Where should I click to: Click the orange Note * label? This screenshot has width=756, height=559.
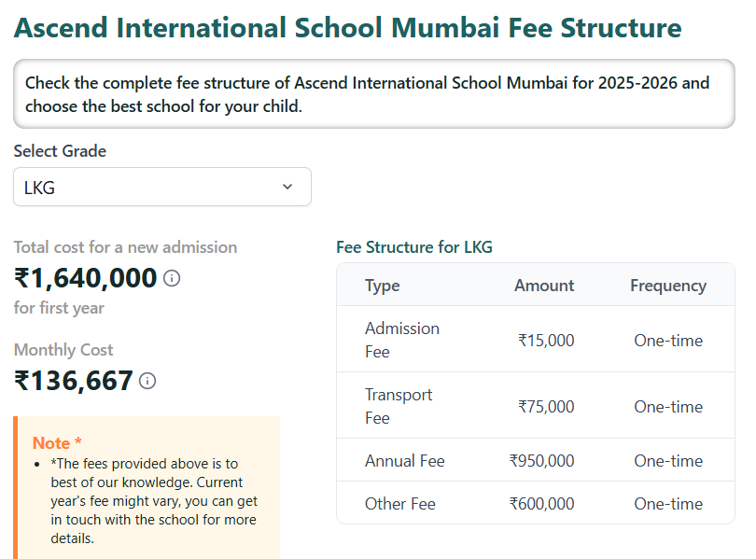(x=57, y=443)
